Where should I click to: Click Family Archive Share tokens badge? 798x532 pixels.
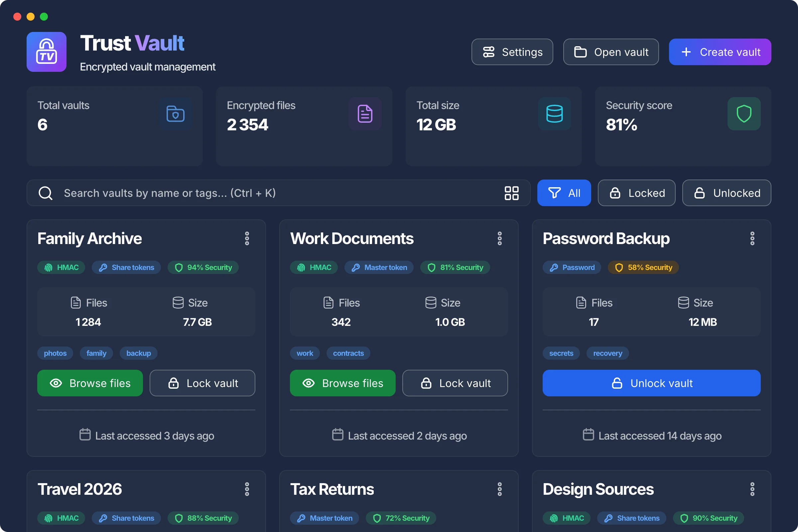pyautogui.click(x=126, y=268)
